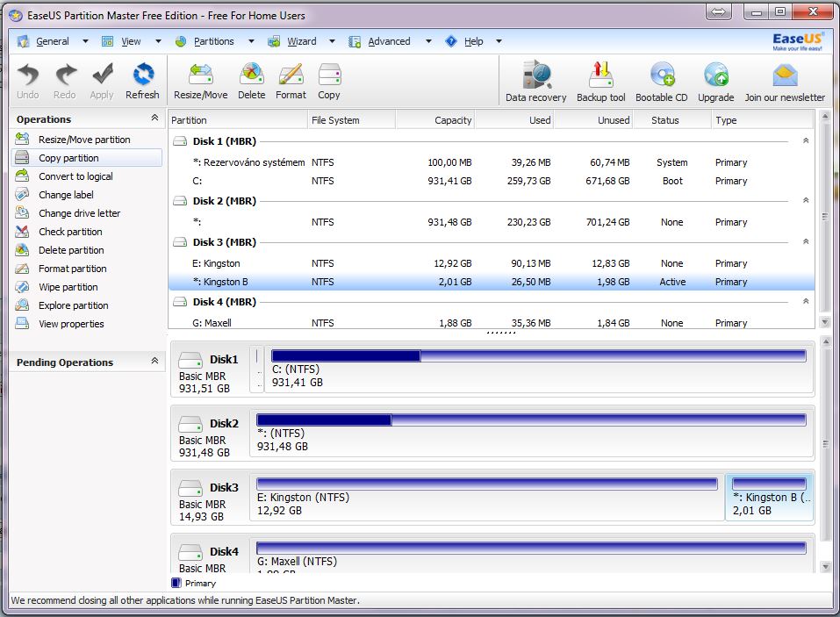Click Join our newsletter icon

[785, 75]
